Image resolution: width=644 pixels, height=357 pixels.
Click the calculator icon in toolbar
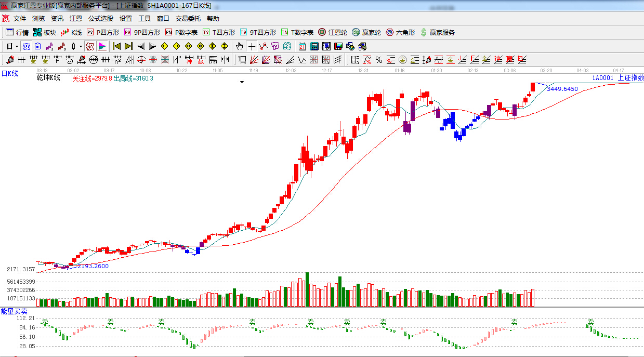(314, 46)
